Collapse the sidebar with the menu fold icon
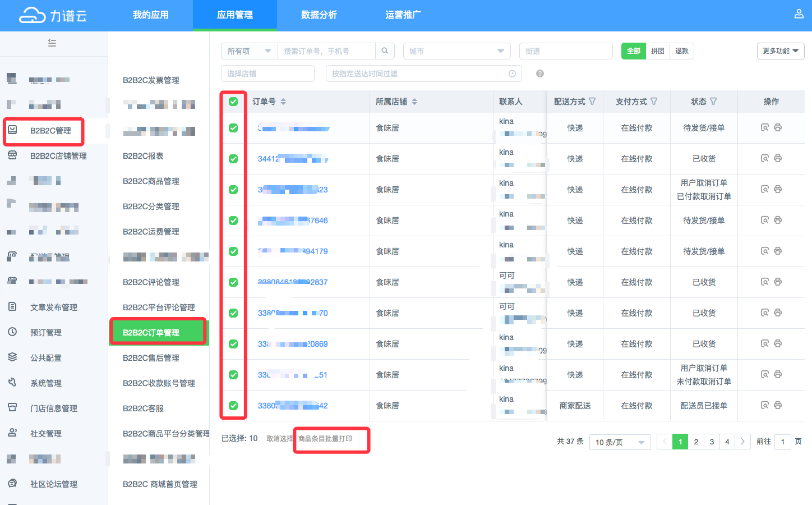This screenshot has height=505, width=812. (x=52, y=43)
